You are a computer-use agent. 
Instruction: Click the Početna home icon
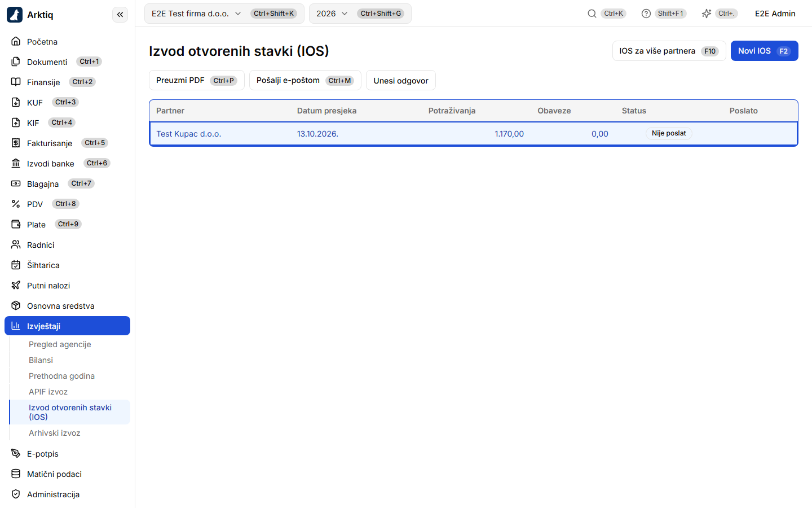pyautogui.click(x=16, y=41)
